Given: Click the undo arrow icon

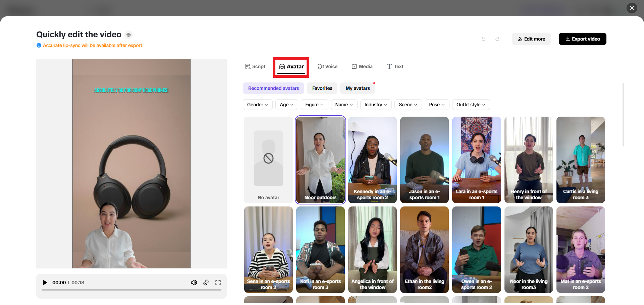Looking at the screenshot, I should click(x=483, y=39).
